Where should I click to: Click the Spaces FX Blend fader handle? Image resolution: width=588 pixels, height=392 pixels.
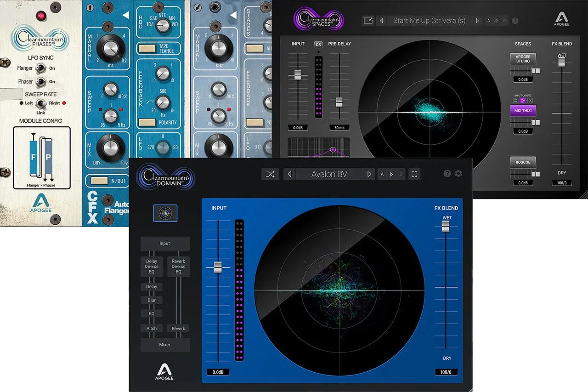click(561, 62)
